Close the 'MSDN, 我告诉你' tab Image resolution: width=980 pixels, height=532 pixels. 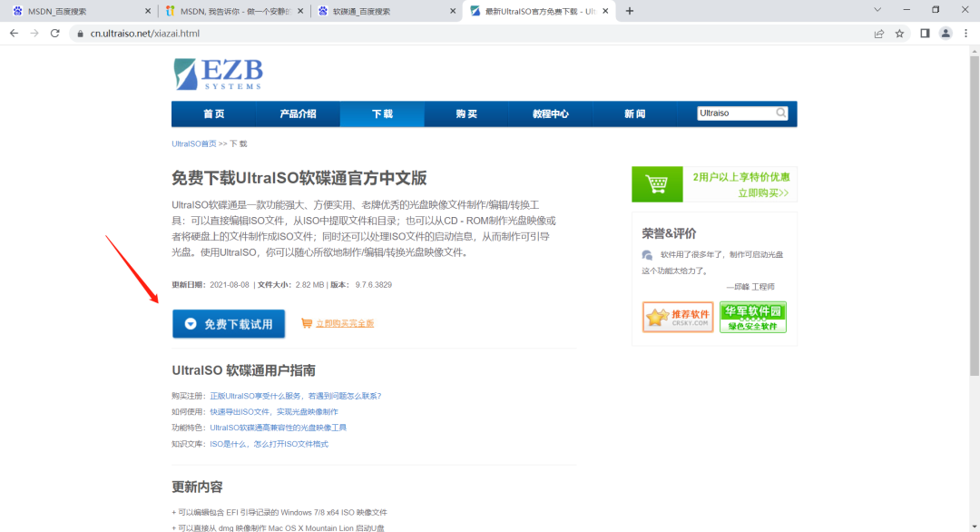click(300, 11)
